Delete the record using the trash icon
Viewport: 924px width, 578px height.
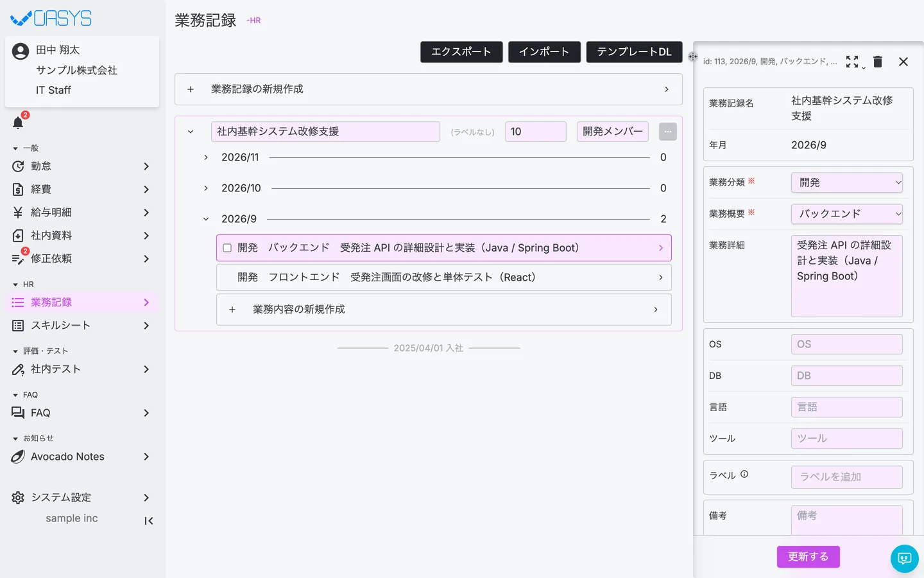coord(878,61)
